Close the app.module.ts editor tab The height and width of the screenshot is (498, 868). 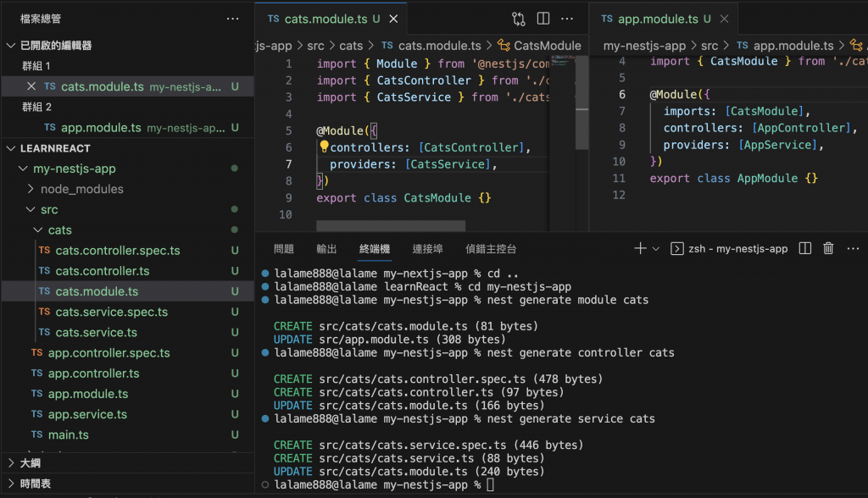[724, 19]
